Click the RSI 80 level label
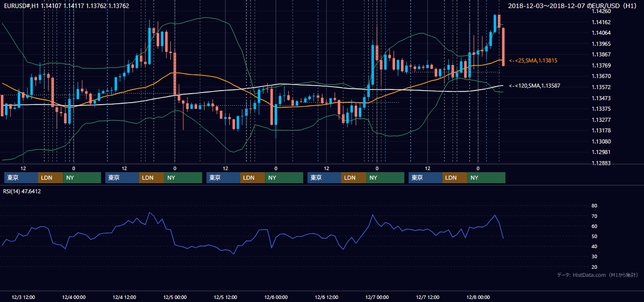This screenshot has height=302, width=644. tap(594, 206)
